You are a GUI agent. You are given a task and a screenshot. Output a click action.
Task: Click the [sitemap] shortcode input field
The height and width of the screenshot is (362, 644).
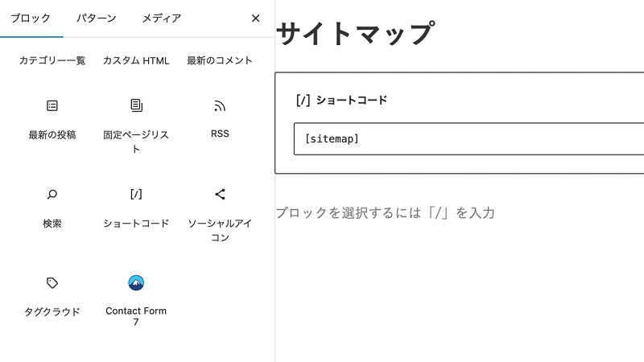click(469, 138)
